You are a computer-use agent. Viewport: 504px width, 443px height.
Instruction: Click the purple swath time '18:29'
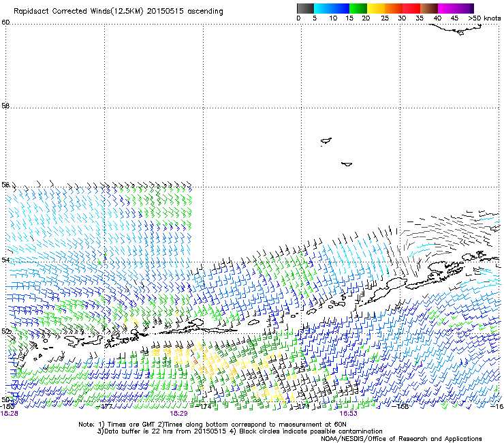[178, 414]
